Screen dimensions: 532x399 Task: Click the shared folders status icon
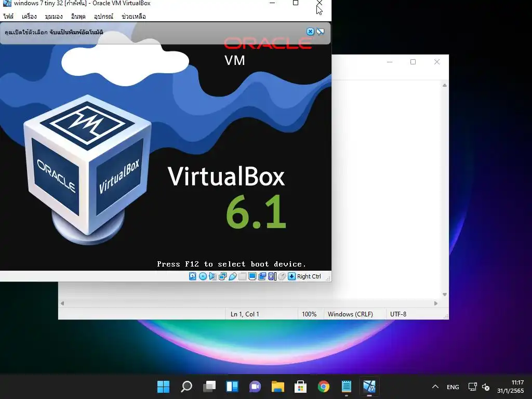(x=242, y=276)
